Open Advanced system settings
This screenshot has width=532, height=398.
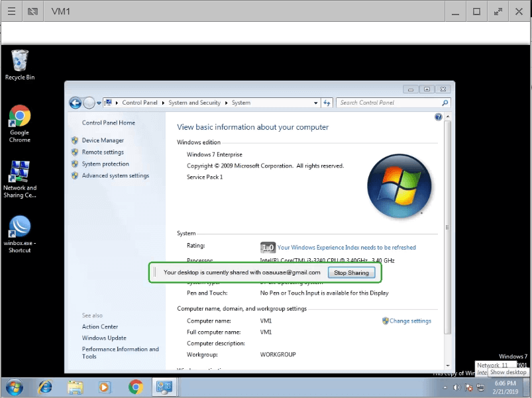(x=115, y=175)
